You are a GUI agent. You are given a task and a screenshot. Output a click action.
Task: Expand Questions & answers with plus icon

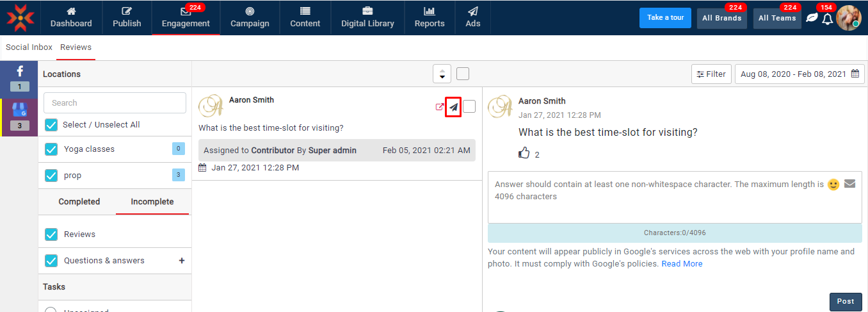(x=182, y=261)
